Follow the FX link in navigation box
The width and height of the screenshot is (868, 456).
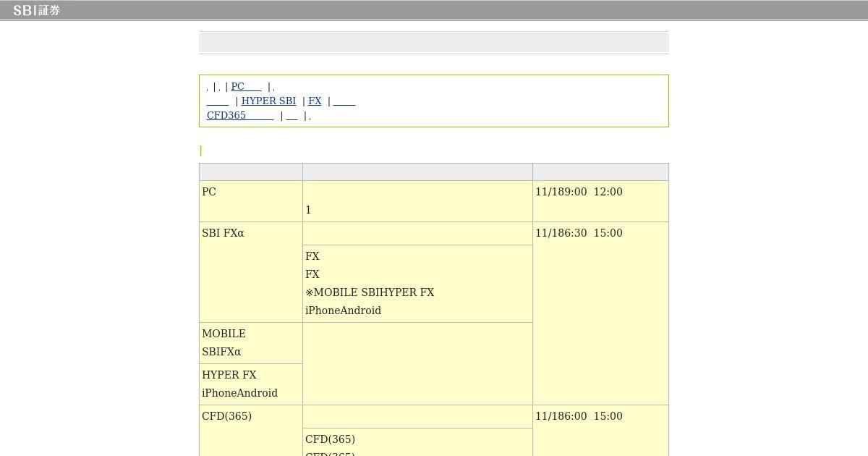pyautogui.click(x=315, y=101)
